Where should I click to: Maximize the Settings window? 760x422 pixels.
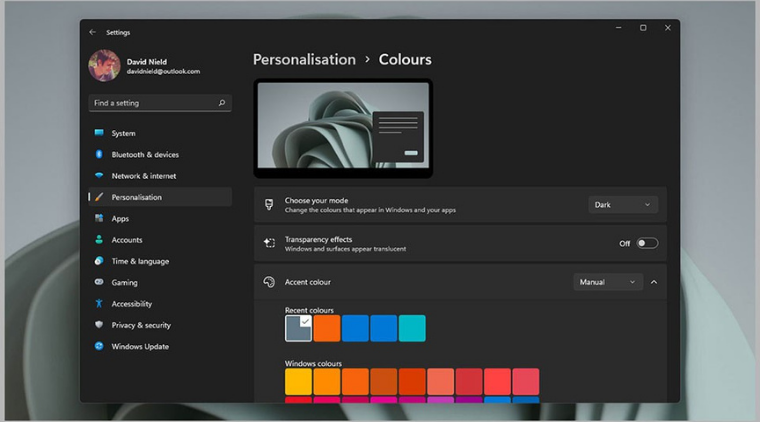(643, 28)
